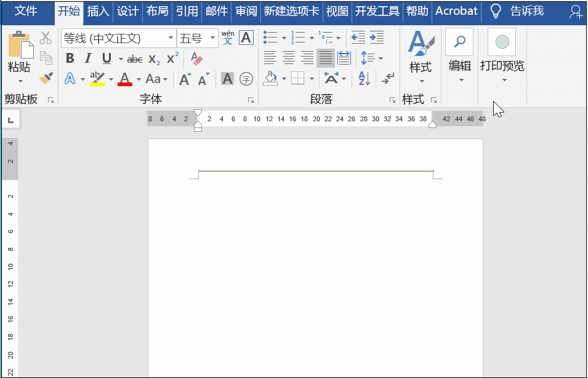Image resolution: width=588 pixels, height=378 pixels.
Task: Open the underline style dropdown arrow
Action: tap(121, 59)
